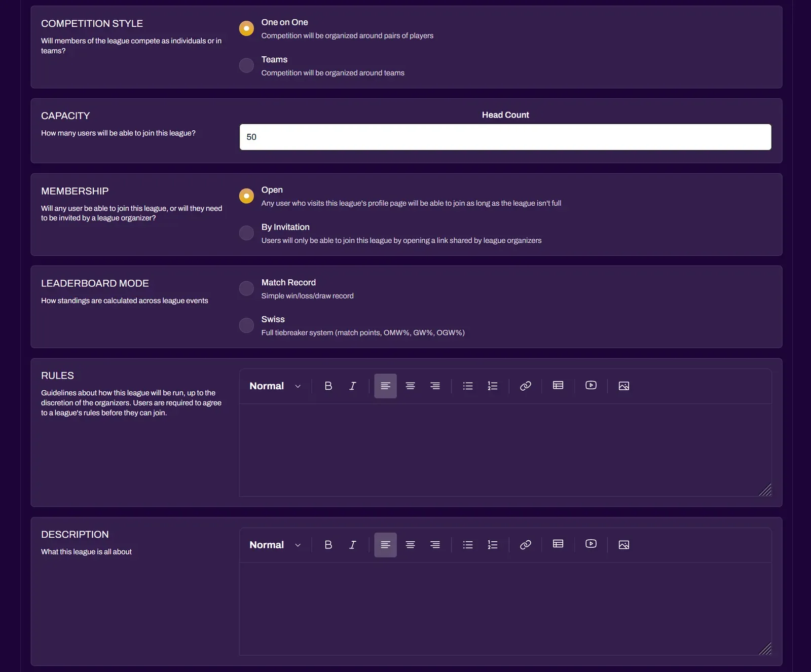Image resolution: width=811 pixels, height=672 pixels.
Task: Enable Swiss leaderboard mode
Action: (x=246, y=325)
